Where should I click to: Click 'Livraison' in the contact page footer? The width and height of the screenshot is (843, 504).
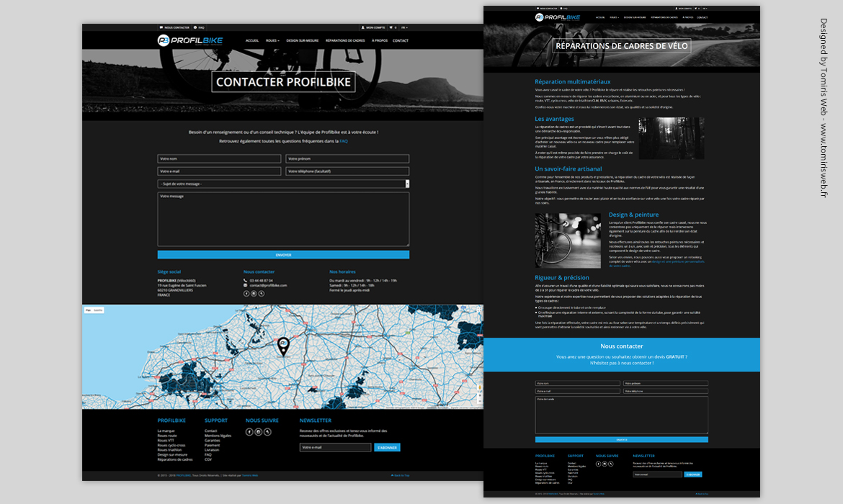click(212, 450)
